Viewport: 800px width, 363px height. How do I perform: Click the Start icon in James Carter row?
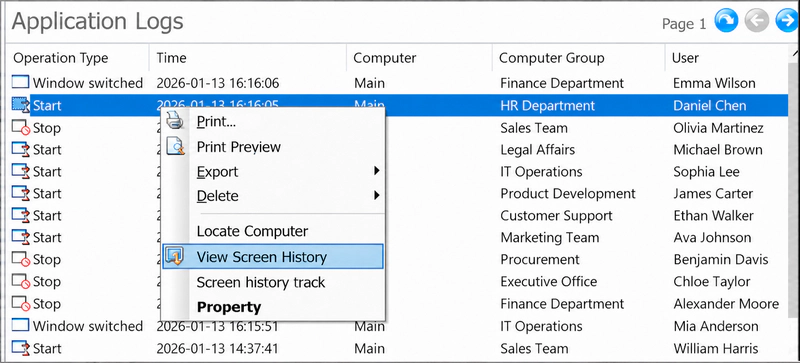(21, 193)
